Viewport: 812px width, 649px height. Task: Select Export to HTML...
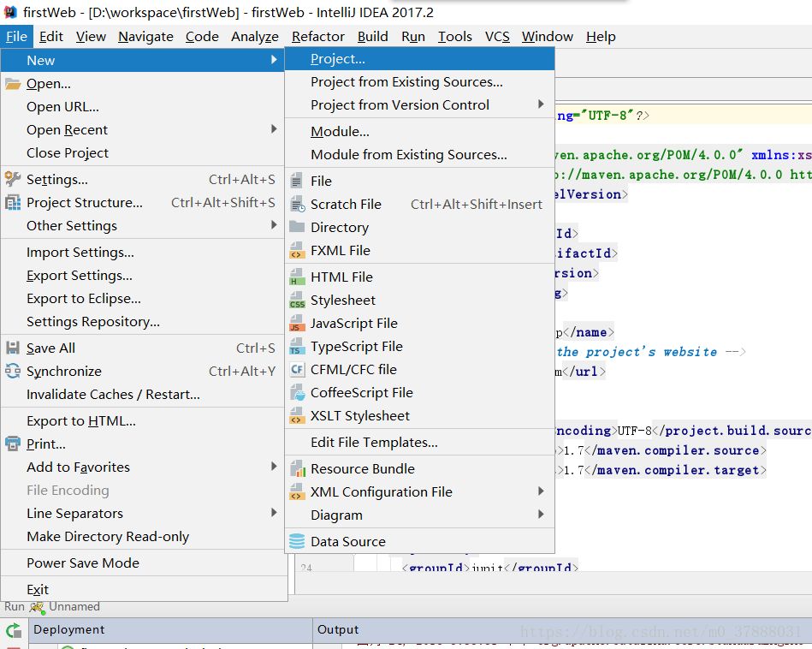click(143, 421)
